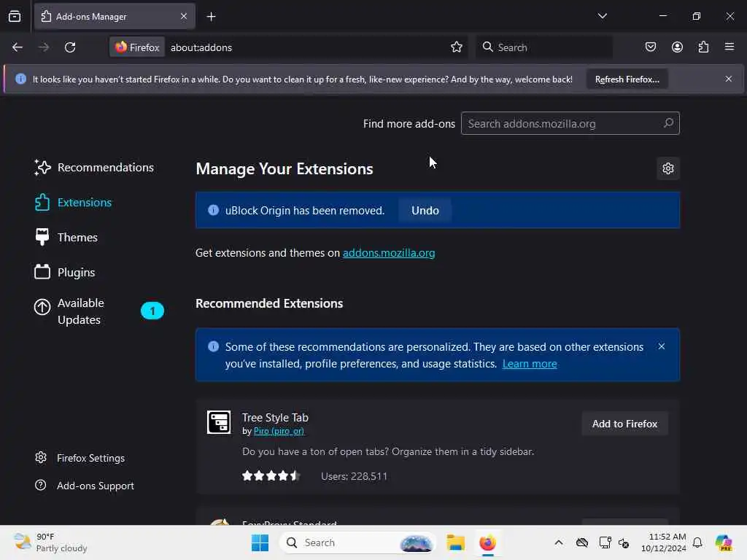Select the Extensions category
747x560 pixels.
coord(73,203)
